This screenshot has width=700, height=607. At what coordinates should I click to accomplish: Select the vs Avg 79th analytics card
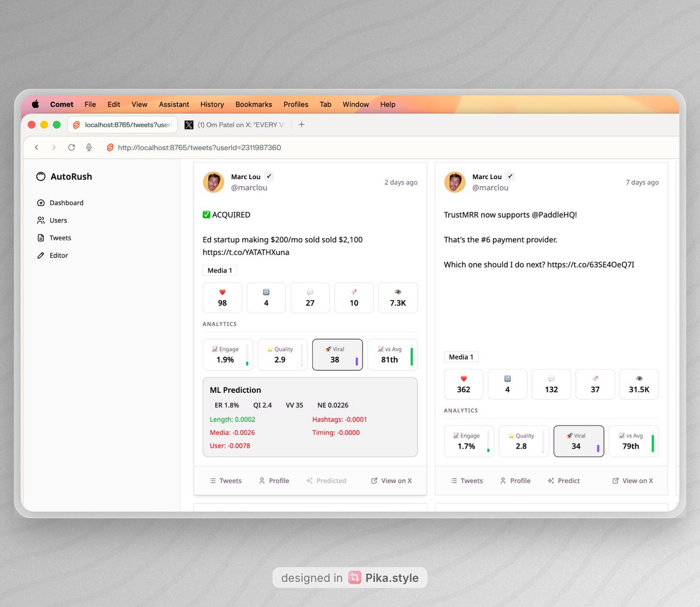633,441
